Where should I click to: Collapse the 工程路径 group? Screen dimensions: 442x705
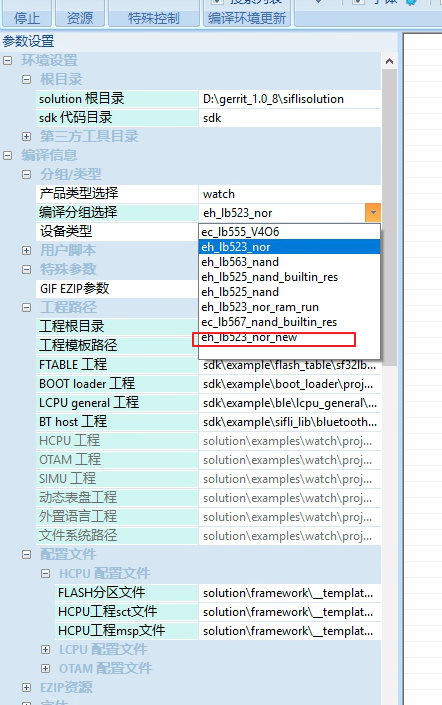click(x=27, y=308)
